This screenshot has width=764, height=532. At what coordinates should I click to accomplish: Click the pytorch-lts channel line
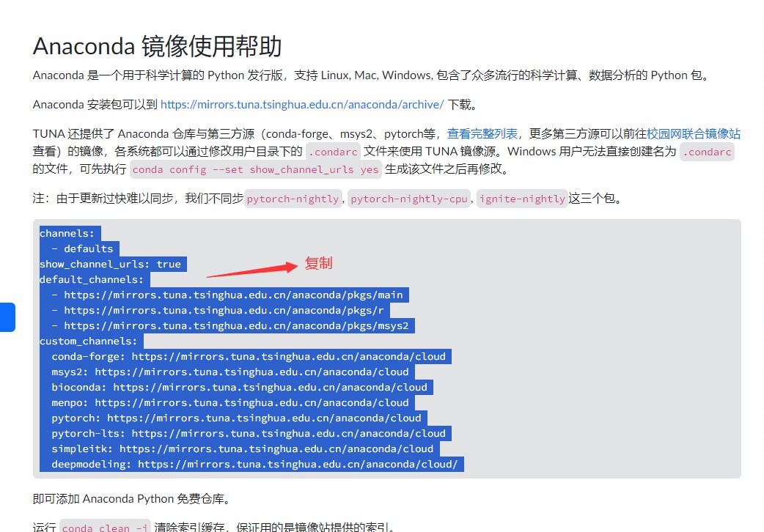coord(249,433)
